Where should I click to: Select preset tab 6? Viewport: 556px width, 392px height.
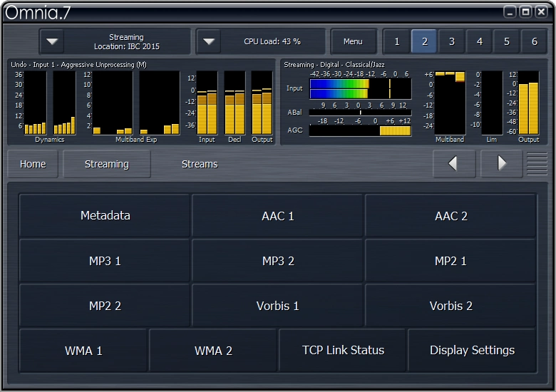(534, 41)
